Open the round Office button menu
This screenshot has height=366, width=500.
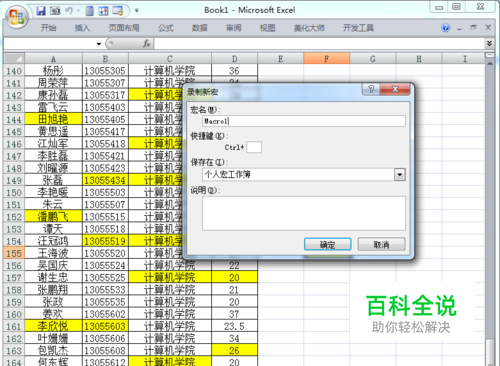click(x=17, y=17)
